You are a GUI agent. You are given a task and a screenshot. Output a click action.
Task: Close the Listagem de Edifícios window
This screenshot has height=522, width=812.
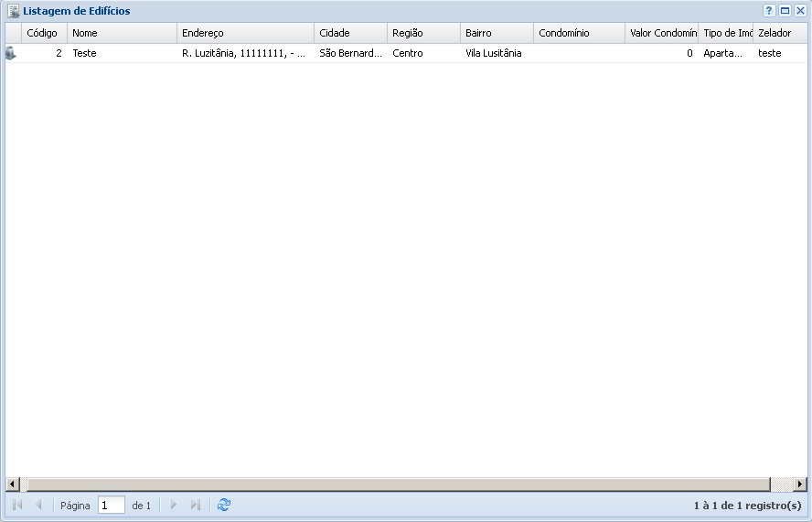(x=800, y=11)
